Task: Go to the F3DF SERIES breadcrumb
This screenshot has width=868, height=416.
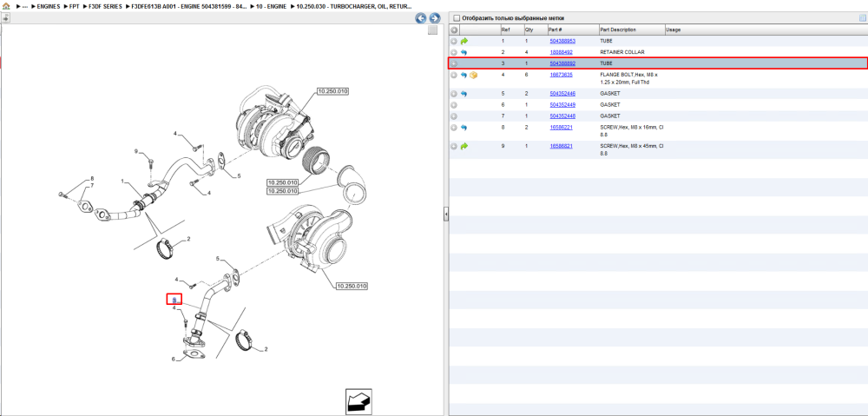Action: tap(105, 6)
